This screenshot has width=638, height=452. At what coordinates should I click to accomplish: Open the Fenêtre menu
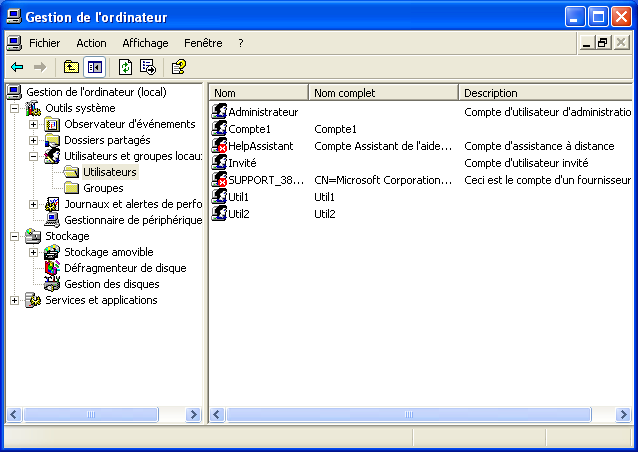pos(203,43)
